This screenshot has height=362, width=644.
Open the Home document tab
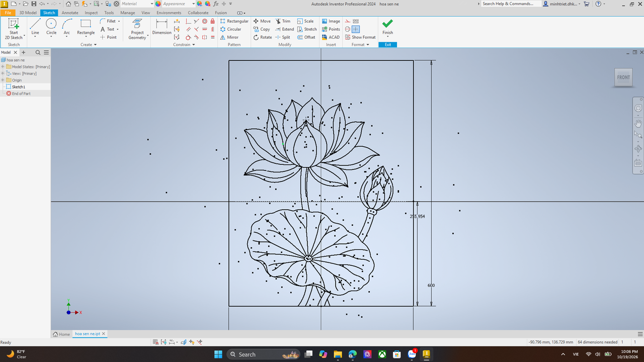[x=61, y=334]
